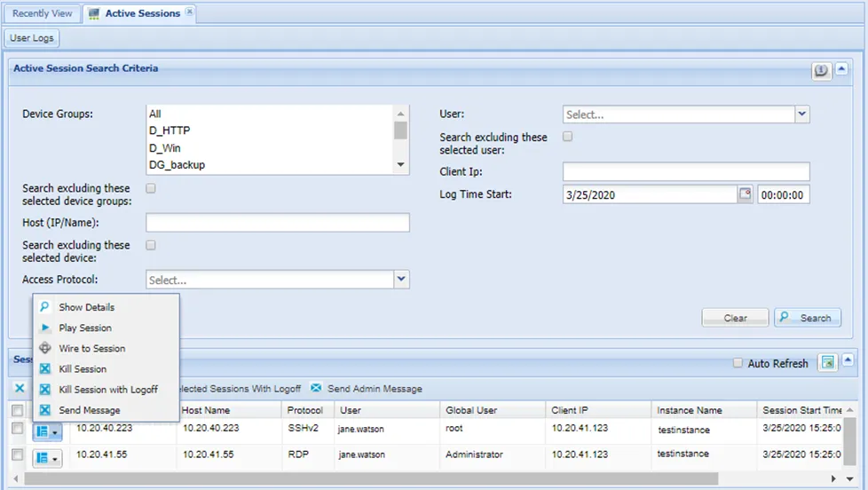Click the grid scroll-left arrow
Image resolution: width=868 pixels, height=490 pixels.
(15, 478)
